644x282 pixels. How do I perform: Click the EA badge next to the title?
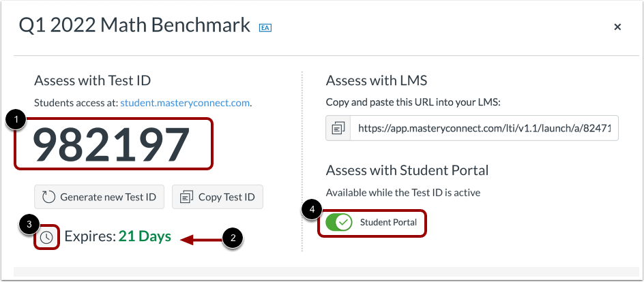(265, 28)
